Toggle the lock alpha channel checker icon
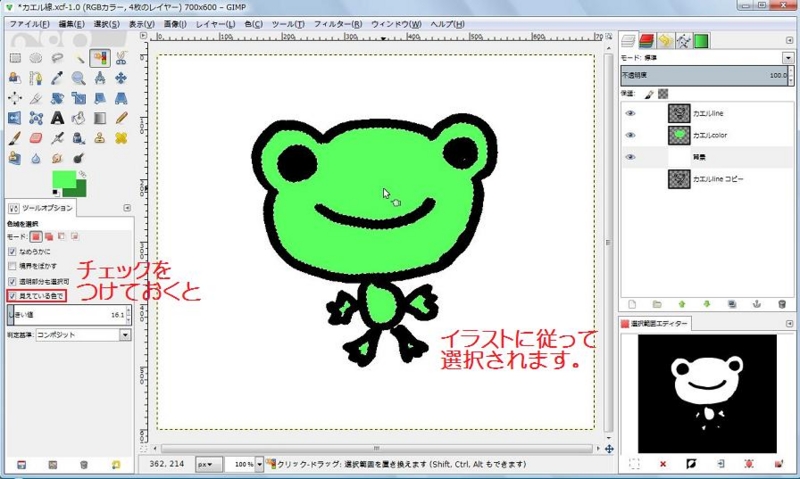 (663, 94)
